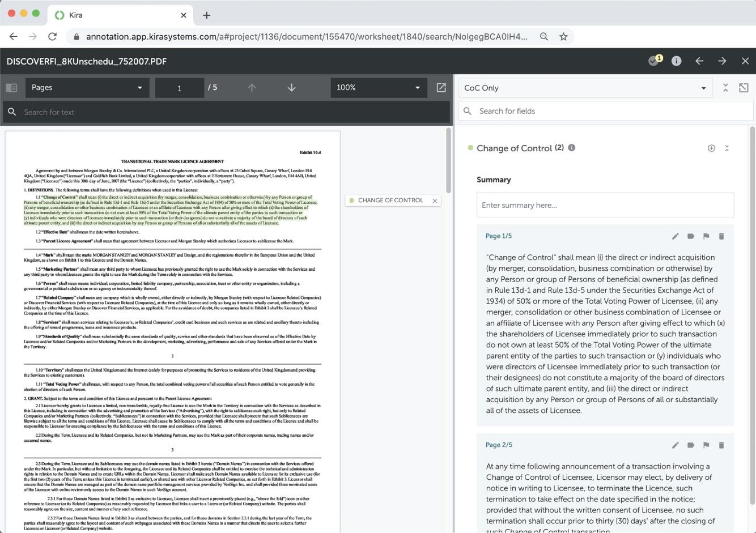The height and width of the screenshot is (533, 756).
Task: Click the highlighted Change of Control clause
Action: click(171, 210)
